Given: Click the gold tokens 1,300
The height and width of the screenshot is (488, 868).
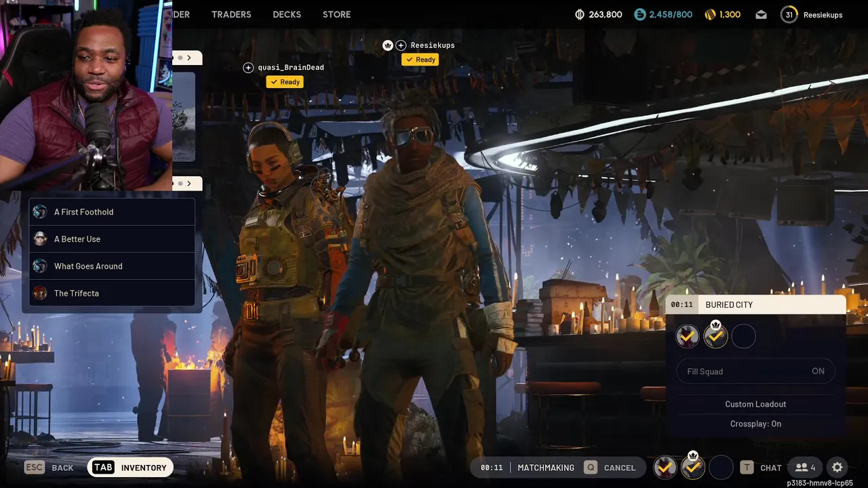Looking at the screenshot, I should (x=722, y=14).
